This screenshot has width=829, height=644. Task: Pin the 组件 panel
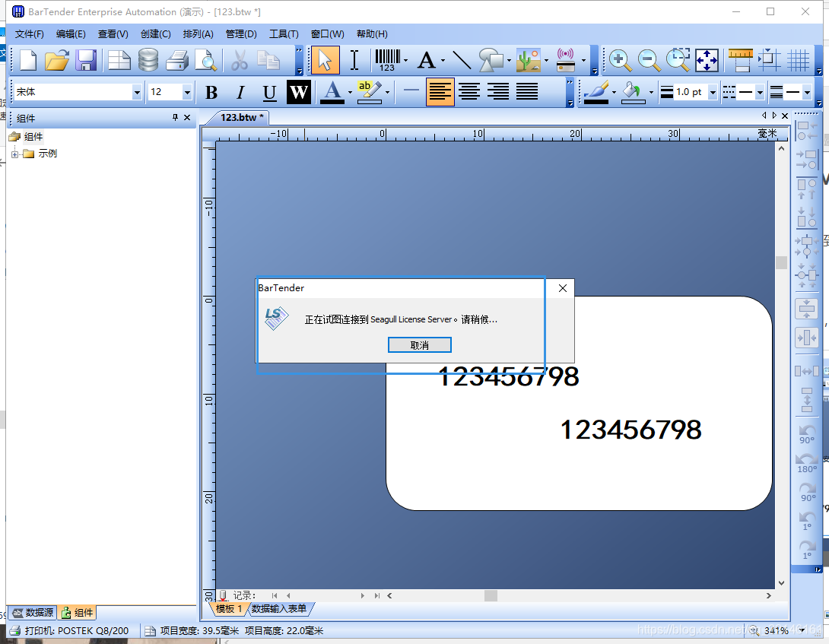175,117
